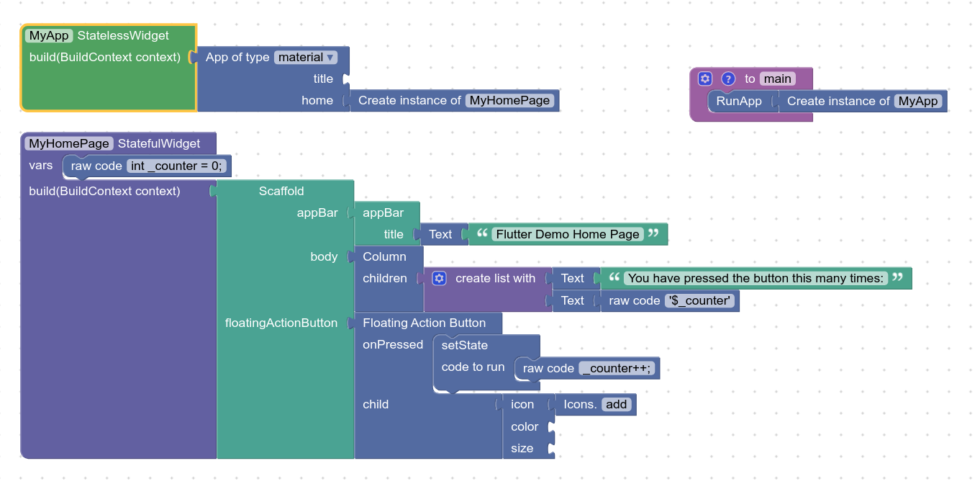Click the gear icon on main function block

tap(705, 79)
